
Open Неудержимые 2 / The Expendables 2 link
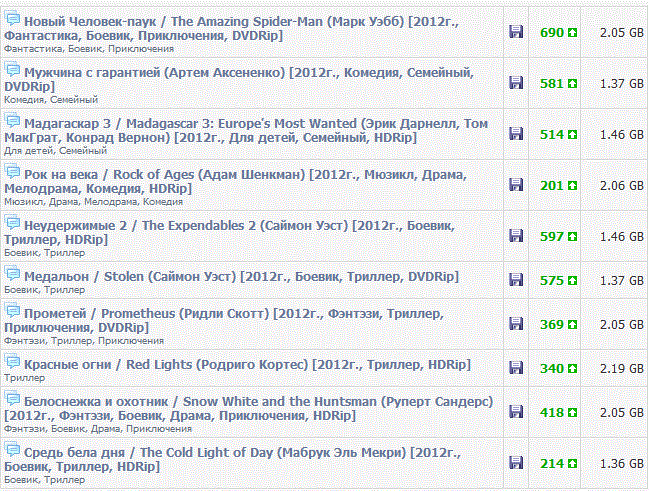(x=230, y=232)
